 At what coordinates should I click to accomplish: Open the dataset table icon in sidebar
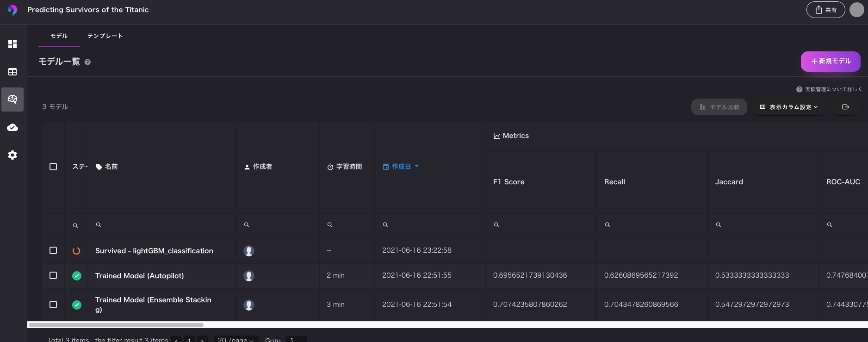coord(12,72)
